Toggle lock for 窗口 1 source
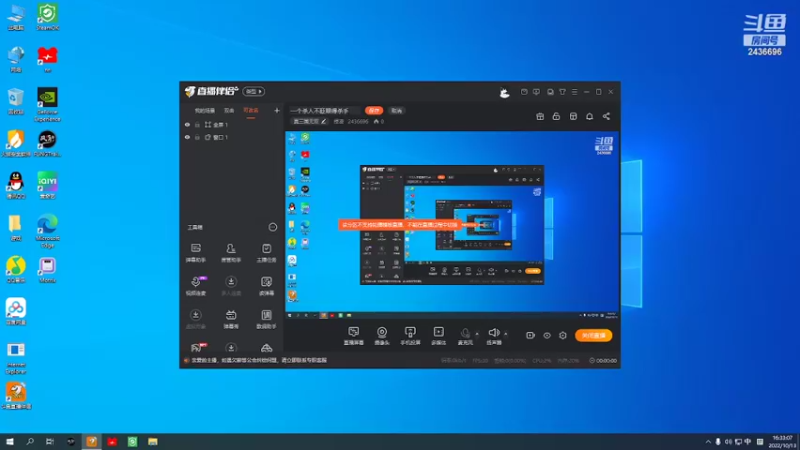The height and width of the screenshot is (450, 800). [x=197, y=137]
